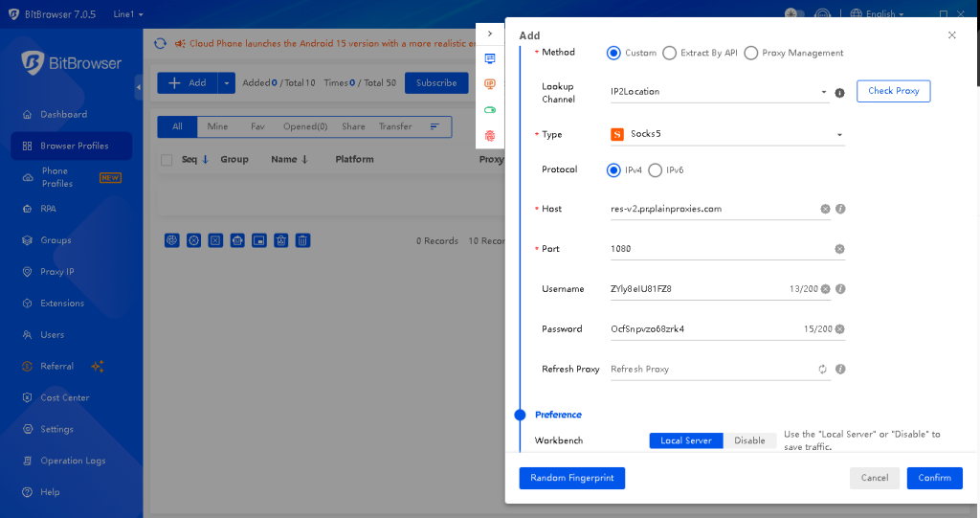Click the delete trash bin icon
The height and width of the screenshot is (518, 980).
coord(302,240)
